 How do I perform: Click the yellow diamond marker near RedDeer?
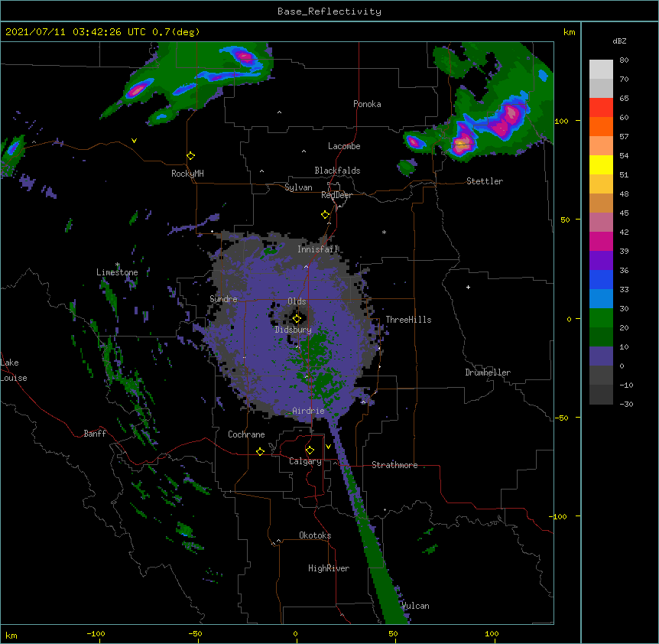[x=325, y=215]
